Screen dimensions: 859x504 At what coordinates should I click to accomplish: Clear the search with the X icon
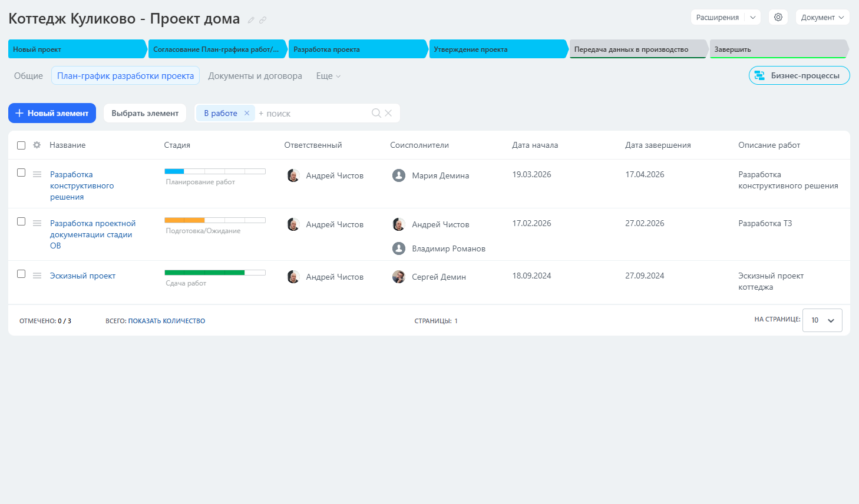[x=388, y=113]
